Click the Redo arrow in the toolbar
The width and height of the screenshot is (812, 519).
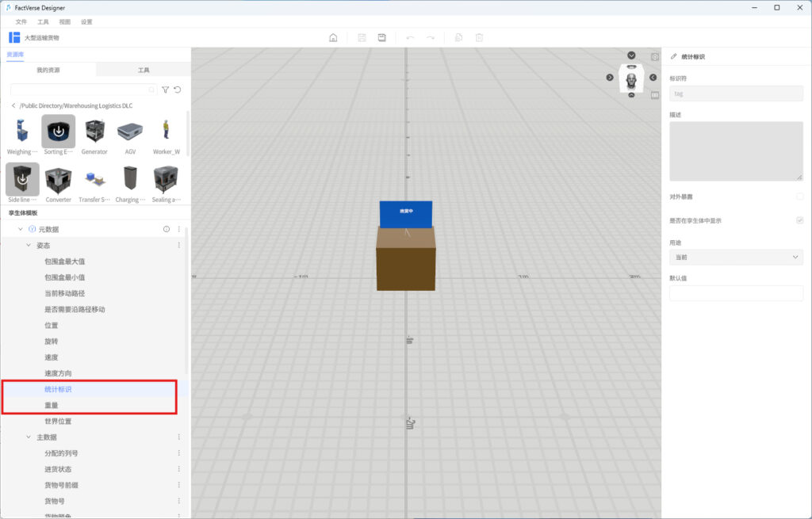point(431,38)
